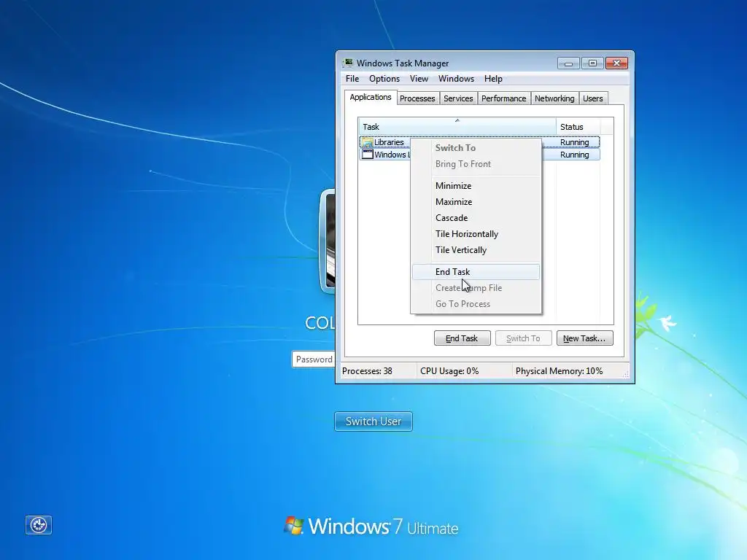Image resolution: width=747 pixels, height=560 pixels.
Task: Select the Libraries row Running status
Action: (x=575, y=142)
